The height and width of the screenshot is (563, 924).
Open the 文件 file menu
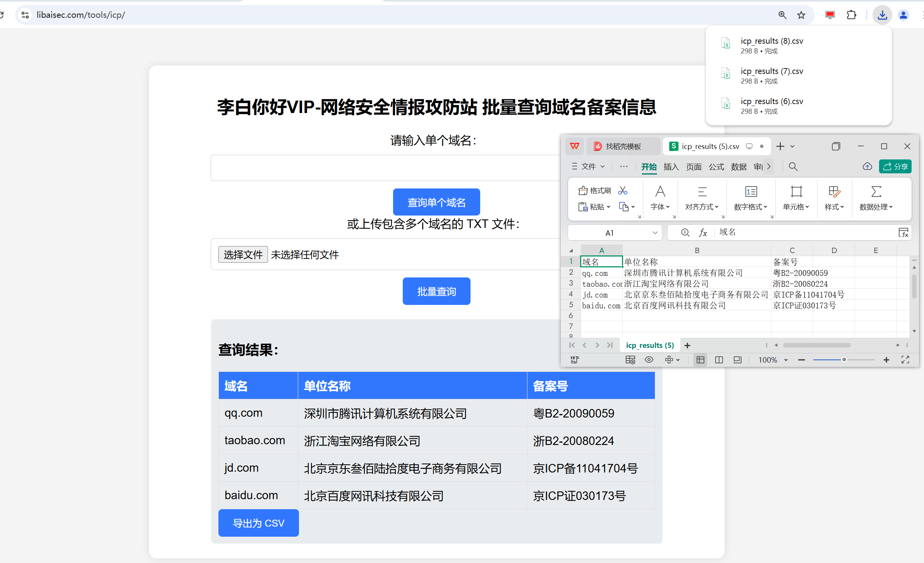(588, 166)
